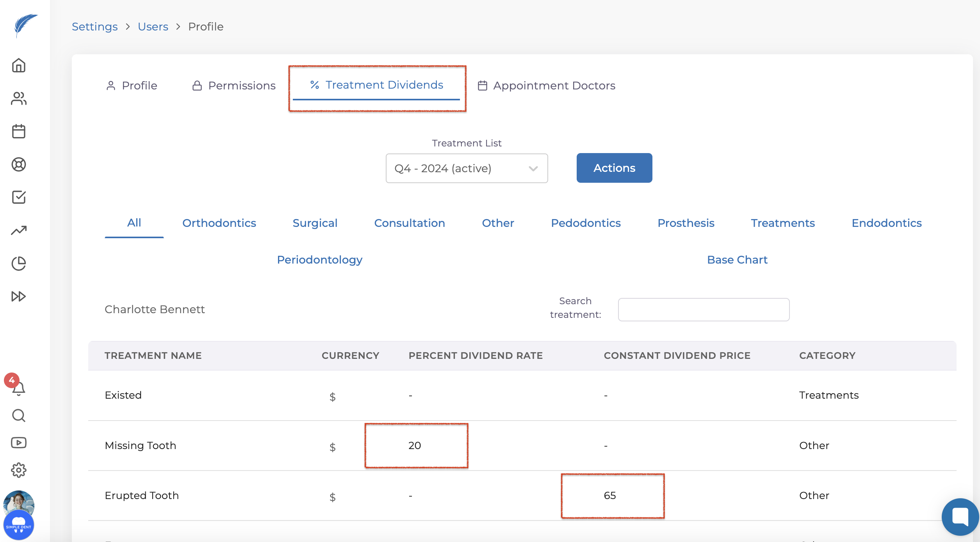Switch to the Permissions tab
This screenshot has height=542, width=980.
[234, 86]
